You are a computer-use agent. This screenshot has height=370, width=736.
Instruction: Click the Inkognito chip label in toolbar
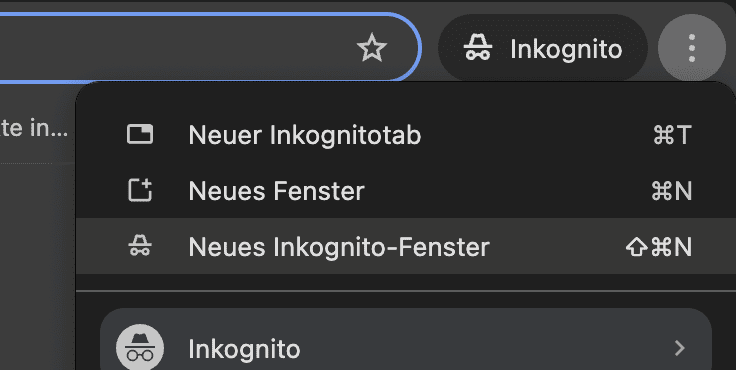[x=566, y=49]
